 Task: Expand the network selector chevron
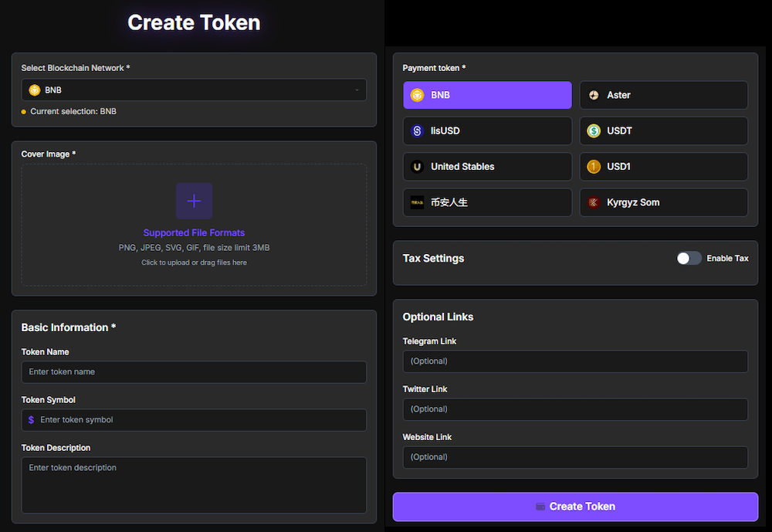(x=357, y=90)
